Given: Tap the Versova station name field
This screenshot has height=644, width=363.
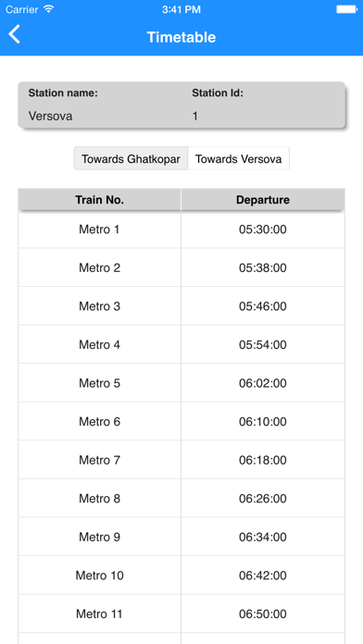Looking at the screenshot, I should pyautogui.click(x=50, y=117).
